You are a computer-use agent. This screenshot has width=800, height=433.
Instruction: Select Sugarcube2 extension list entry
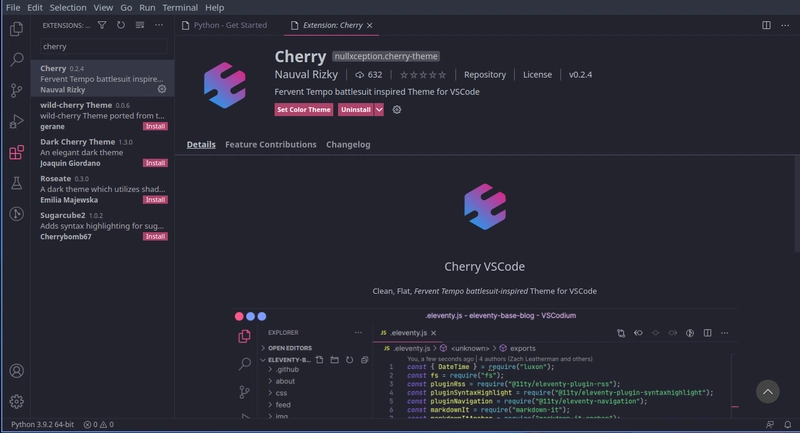tap(103, 225)
